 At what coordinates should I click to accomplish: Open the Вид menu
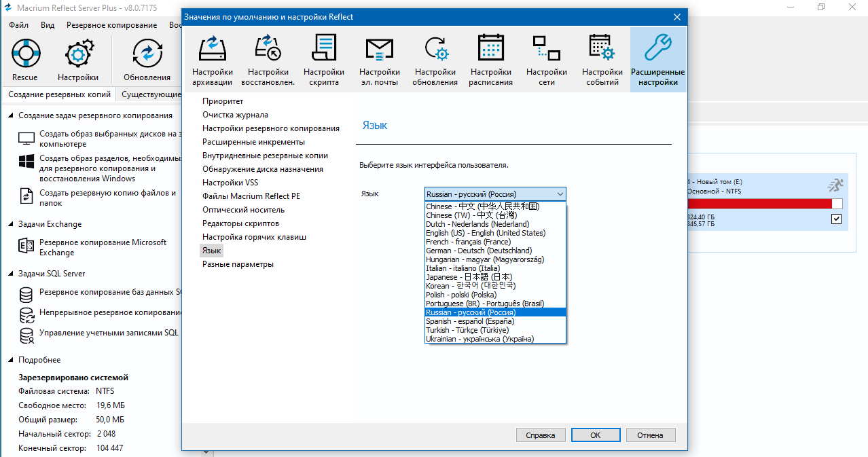tap(48, 25)
